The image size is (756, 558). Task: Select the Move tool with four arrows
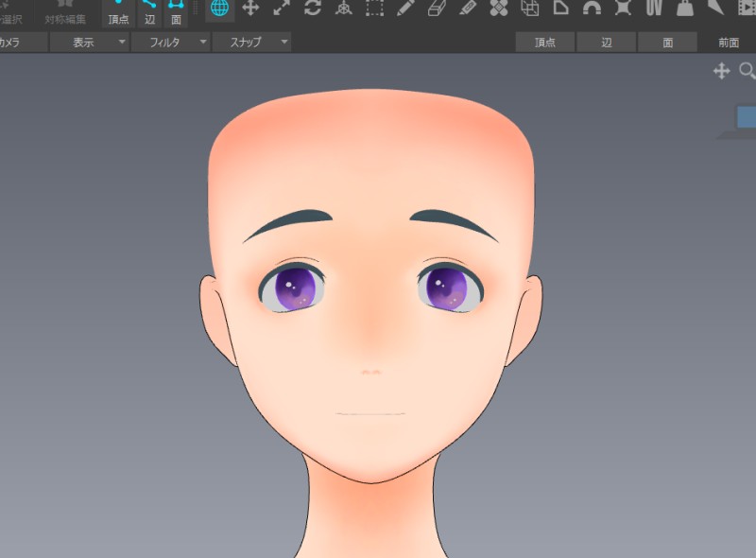pyautogui.click(x=250, y=8)
